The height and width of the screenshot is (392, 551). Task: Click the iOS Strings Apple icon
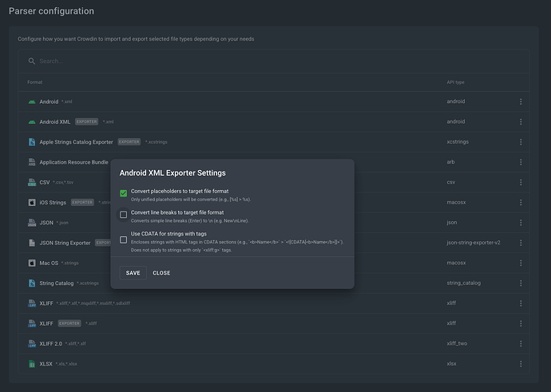tap(32, 203)
